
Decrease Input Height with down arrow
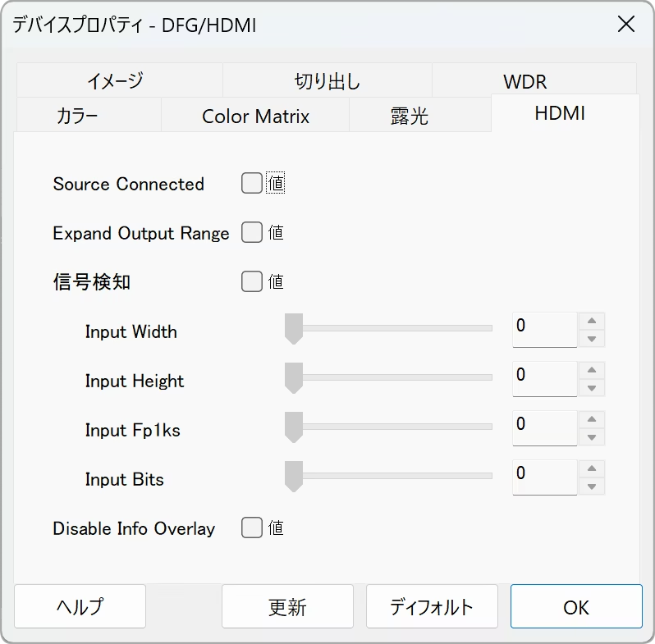(591, 388)
